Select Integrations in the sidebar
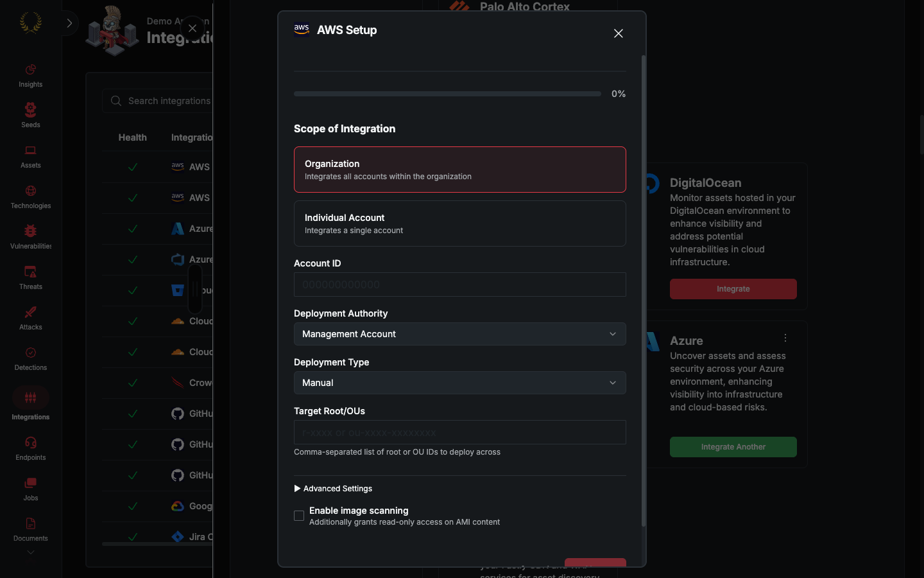This screenshot has height=578, width=924. [30, 404]
